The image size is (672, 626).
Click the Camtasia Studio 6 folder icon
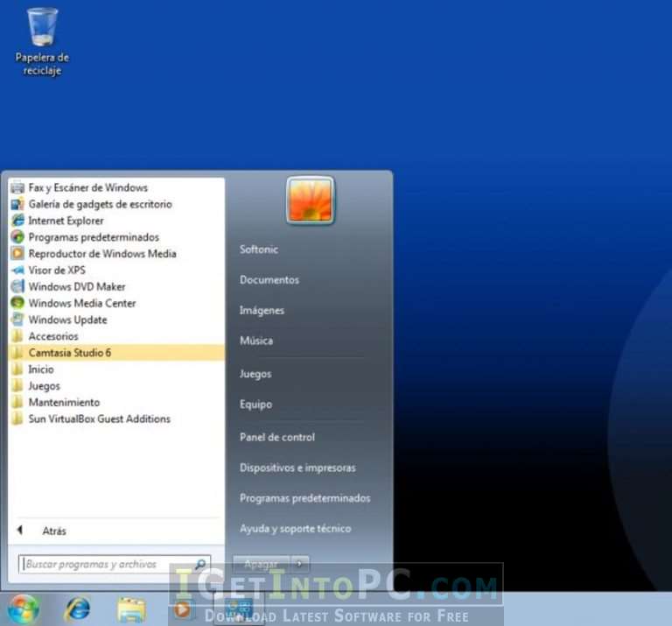click(17, 353)
